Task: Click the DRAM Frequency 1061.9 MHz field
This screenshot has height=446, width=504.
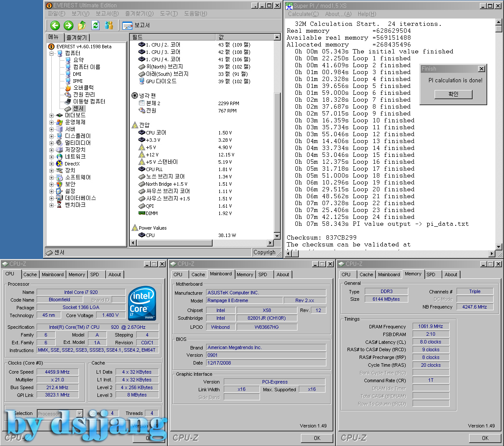Action: click(x=430, y=326)
